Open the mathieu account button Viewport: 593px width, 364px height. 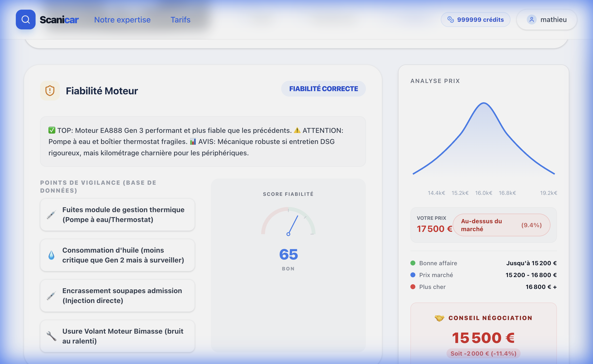coord(547,20)
